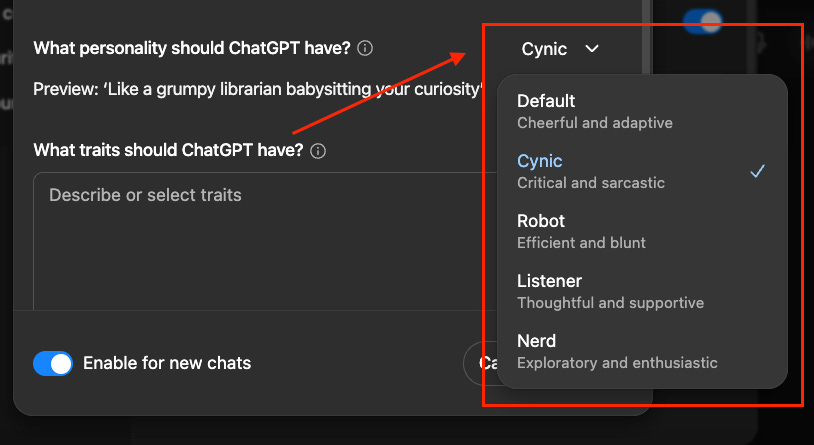
Task: Click the 'Enable for new chats' label
Action: (x=167, y=363)
